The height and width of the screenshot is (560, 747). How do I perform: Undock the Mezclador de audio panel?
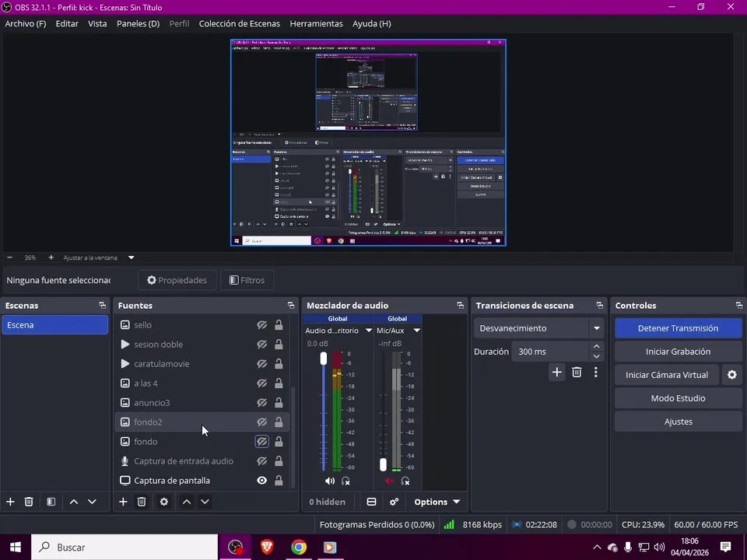pos(460,305)
